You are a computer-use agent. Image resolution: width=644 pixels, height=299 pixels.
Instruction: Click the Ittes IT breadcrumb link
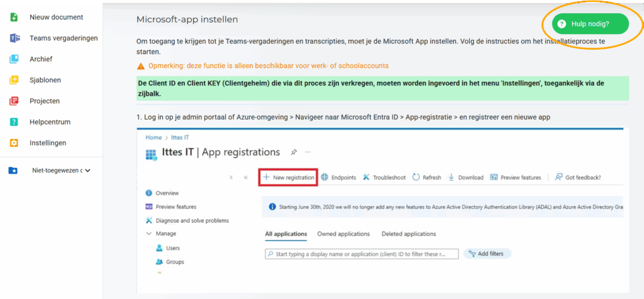(180, 137)
